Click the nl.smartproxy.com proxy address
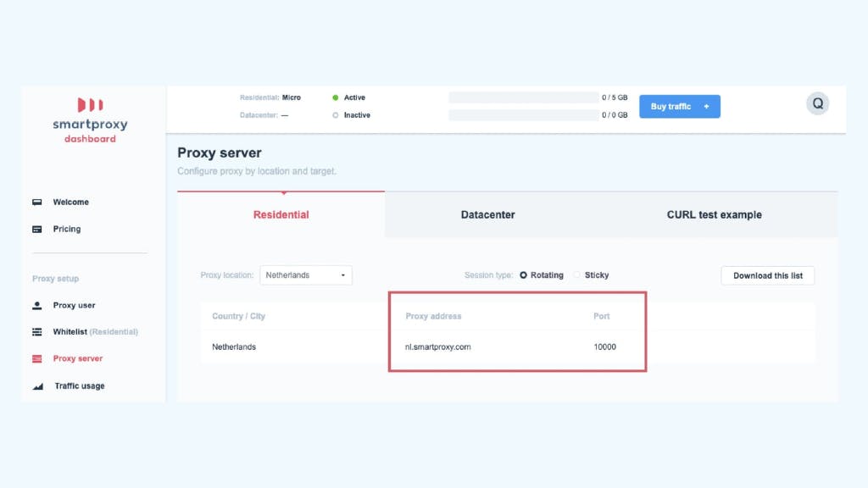Image resolution: width=868 pixels, height=488 pixels. tap(438, 347)
